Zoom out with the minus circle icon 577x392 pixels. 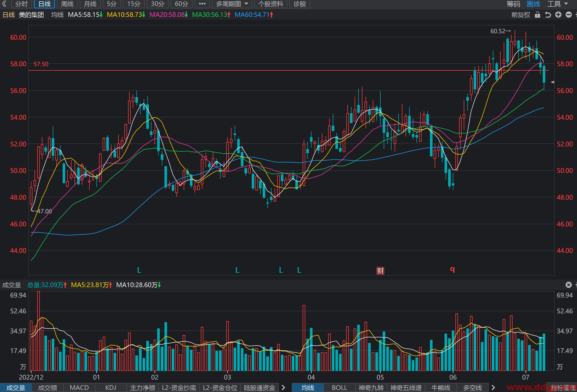(x=569, y=15)
